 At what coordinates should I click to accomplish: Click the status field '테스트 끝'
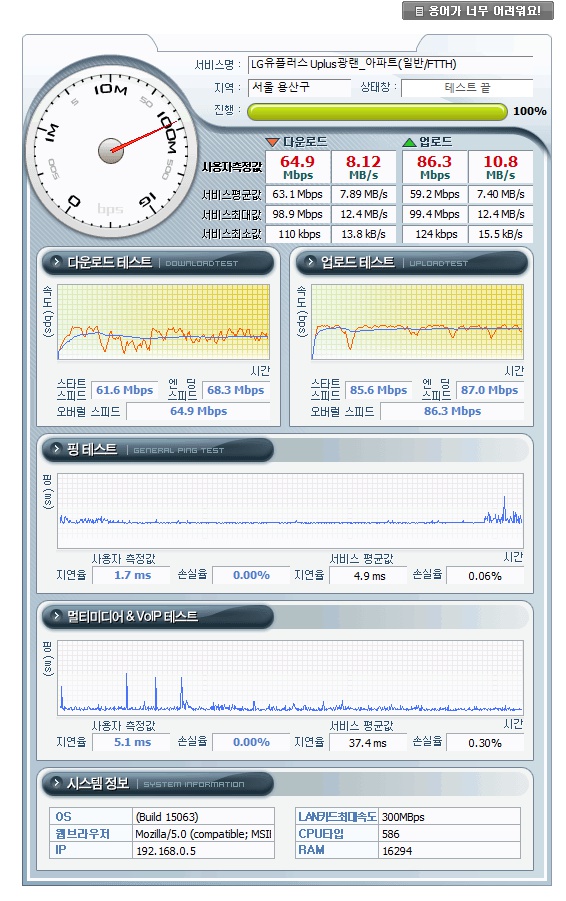click(x=467, y=88)
